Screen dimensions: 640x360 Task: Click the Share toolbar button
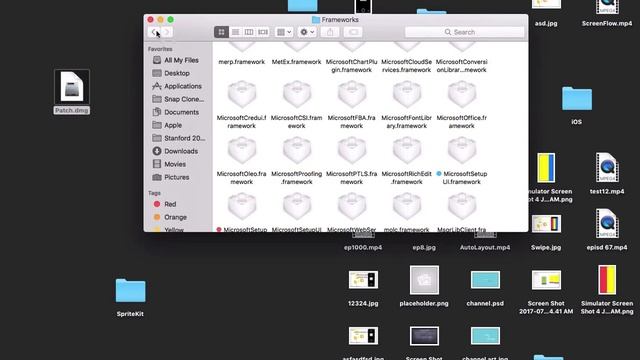(x=330, y=32)
